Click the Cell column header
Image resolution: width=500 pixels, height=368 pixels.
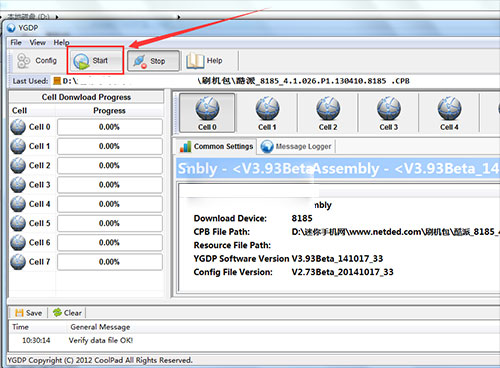19,111
